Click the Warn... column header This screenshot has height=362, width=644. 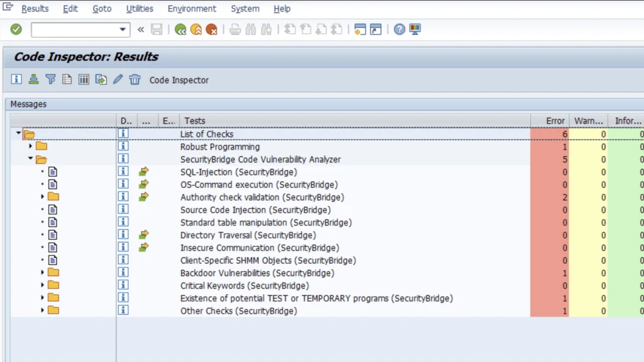(x=589, y=121)
